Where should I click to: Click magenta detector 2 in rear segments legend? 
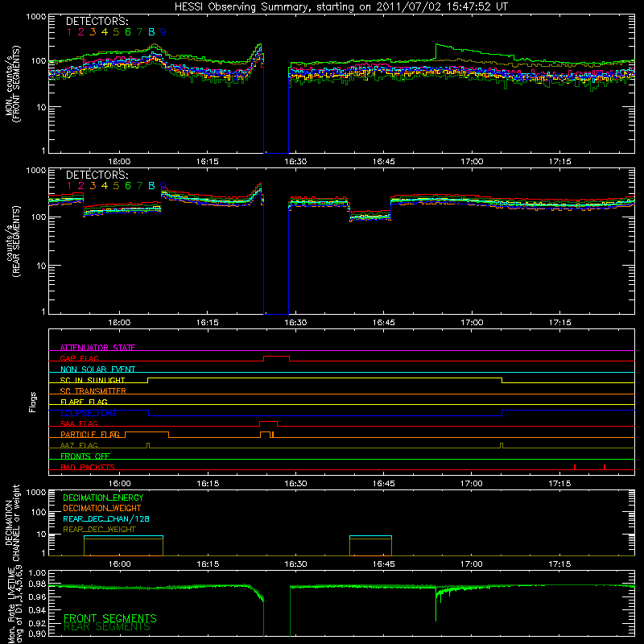81,186
